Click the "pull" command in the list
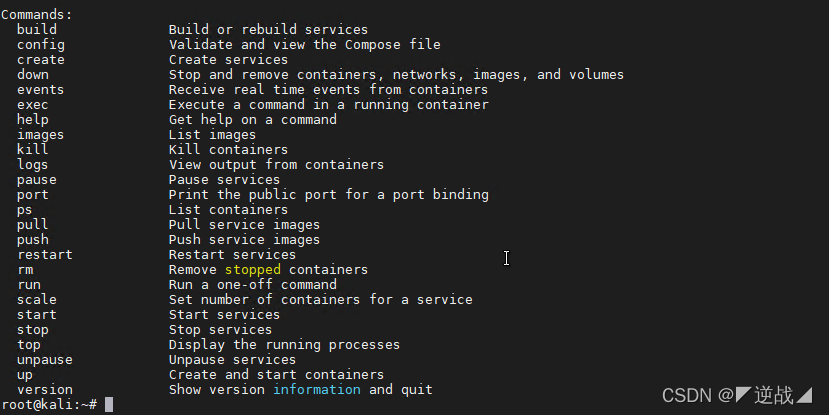The image size is (829, 415). click(x=32, y=225)
